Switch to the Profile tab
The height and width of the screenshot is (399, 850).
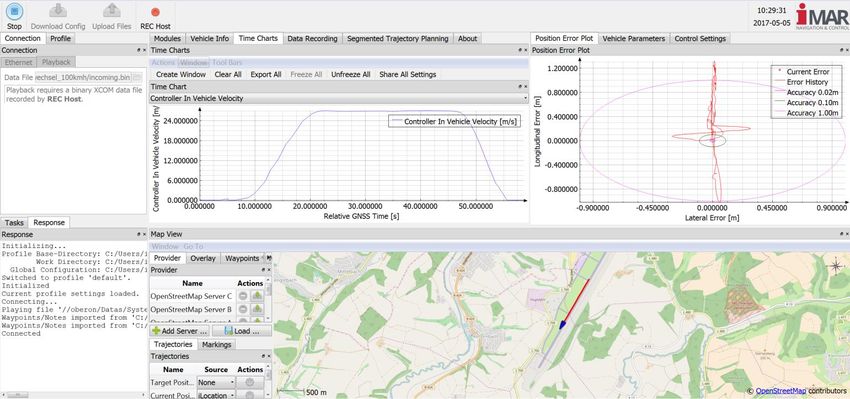click(x=60, y=38)
